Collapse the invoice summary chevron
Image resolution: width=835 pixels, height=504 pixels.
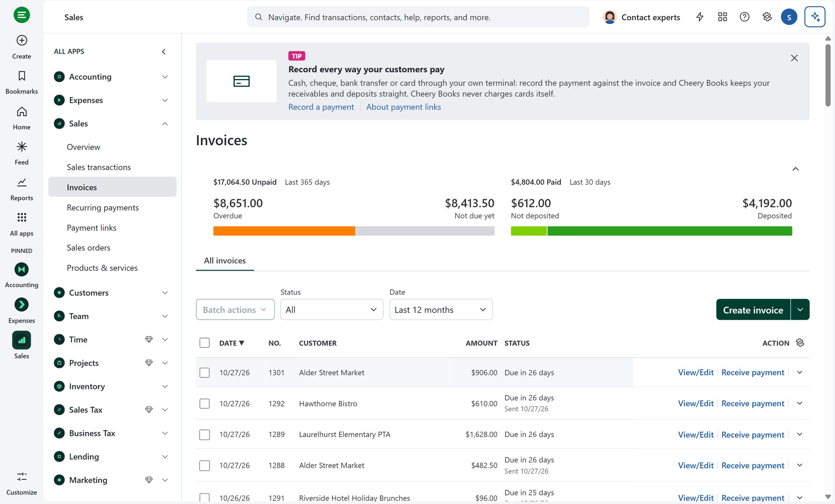pos(795,169)
